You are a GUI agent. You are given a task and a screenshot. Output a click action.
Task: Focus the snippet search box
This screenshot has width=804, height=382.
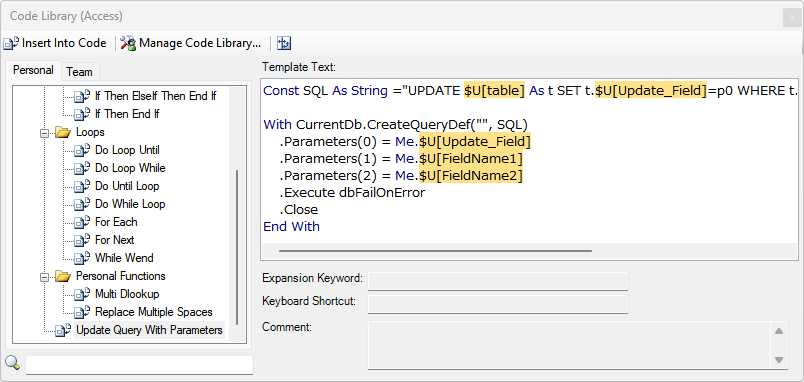(x=139, y=365)
